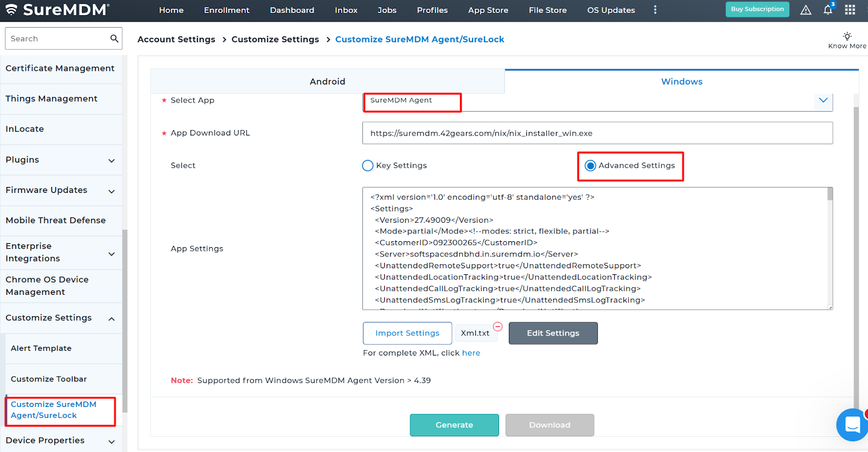Open the Select App dropdown arrow
The width and height of the screenshot is (868, 452).
[x=823, y=100]
